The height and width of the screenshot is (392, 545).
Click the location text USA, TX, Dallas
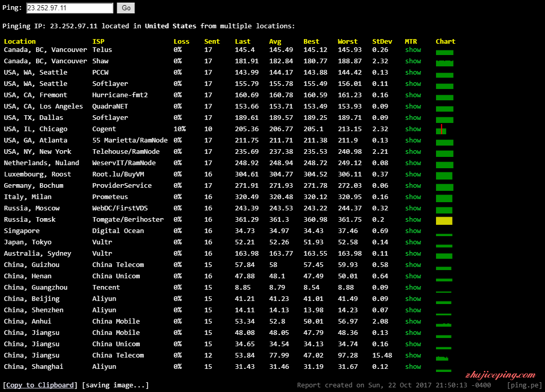33,118
